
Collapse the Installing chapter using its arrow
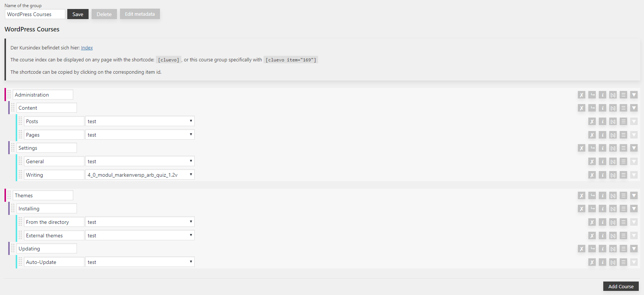click(x=634, y=209)
